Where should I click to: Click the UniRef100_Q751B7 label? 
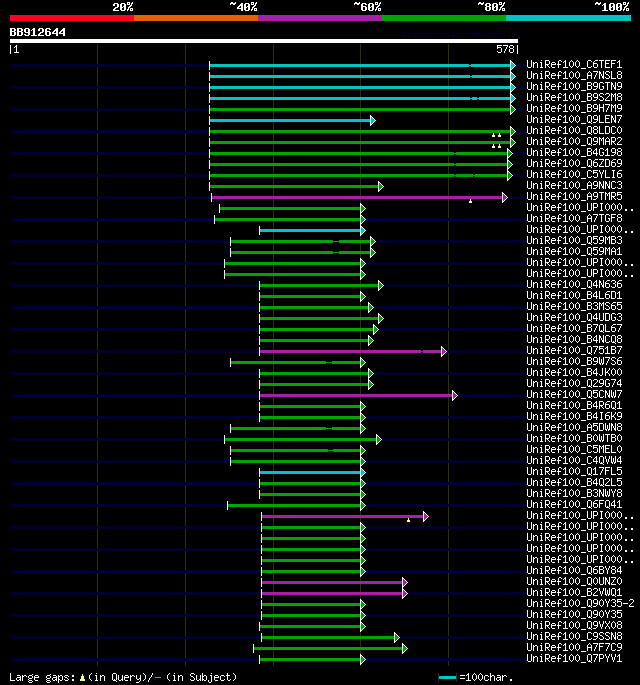[x=574, y=351]
